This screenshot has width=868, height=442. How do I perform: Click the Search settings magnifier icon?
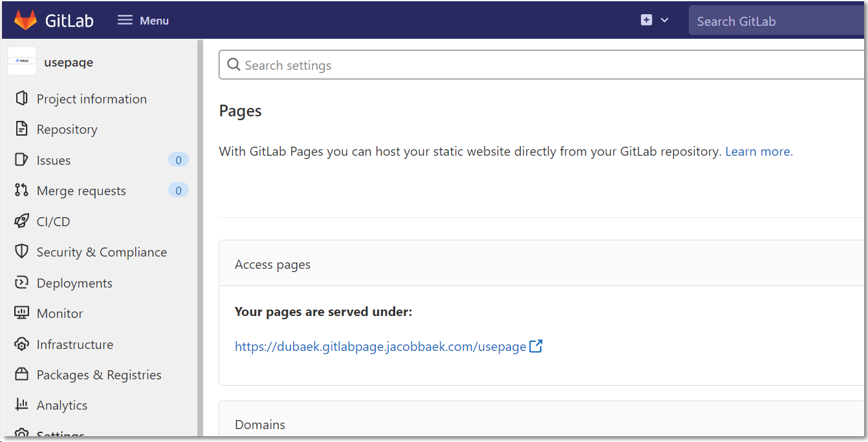pyautogui.click(x=234, y=65)
